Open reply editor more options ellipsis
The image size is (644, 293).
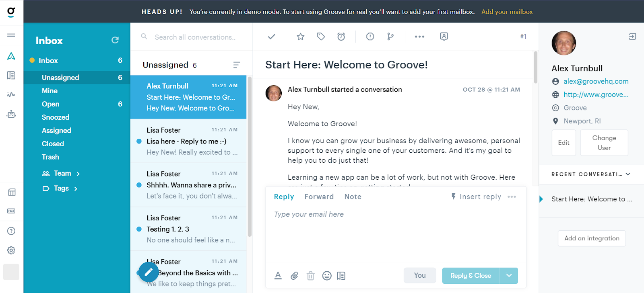tap(512, 197)
